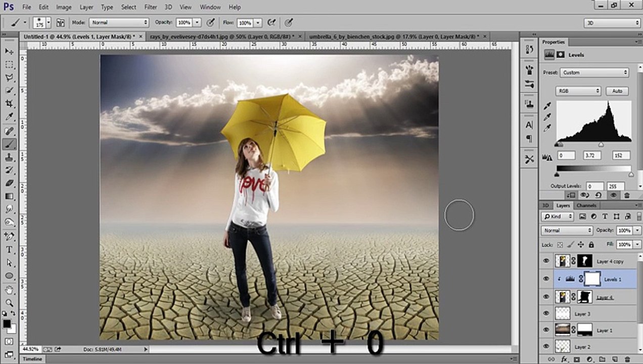Select the Zoom tool

click(9, 303)
